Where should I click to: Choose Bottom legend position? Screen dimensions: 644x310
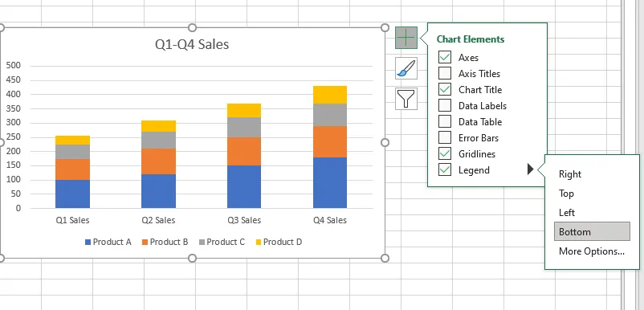tap(592, 231)
